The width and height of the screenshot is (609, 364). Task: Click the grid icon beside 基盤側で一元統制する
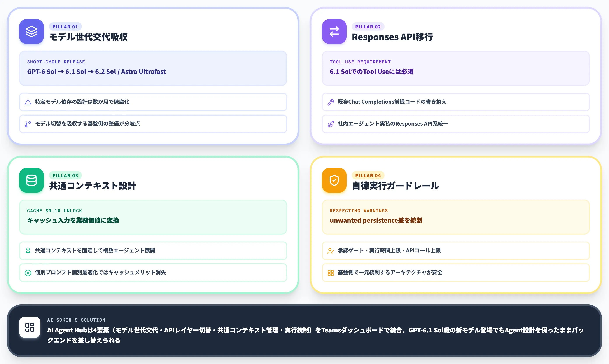pos(331,273)
